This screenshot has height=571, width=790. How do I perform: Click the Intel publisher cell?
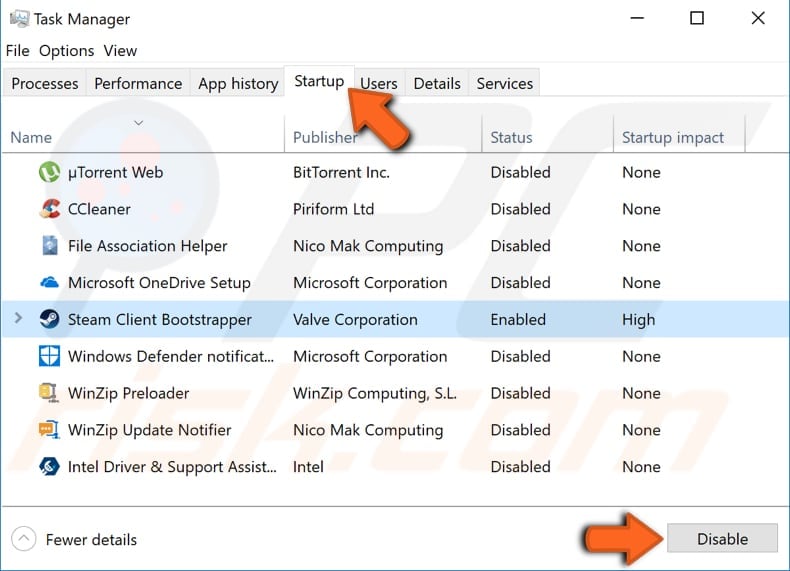pos(308,467)
